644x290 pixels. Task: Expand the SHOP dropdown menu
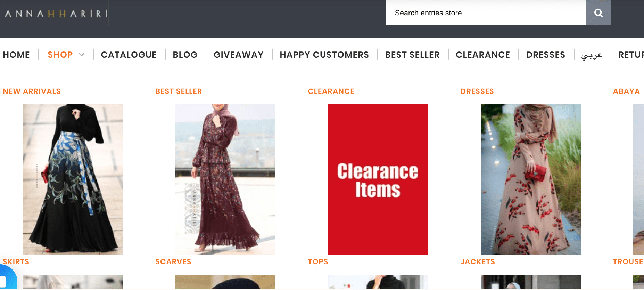(66, 55)
